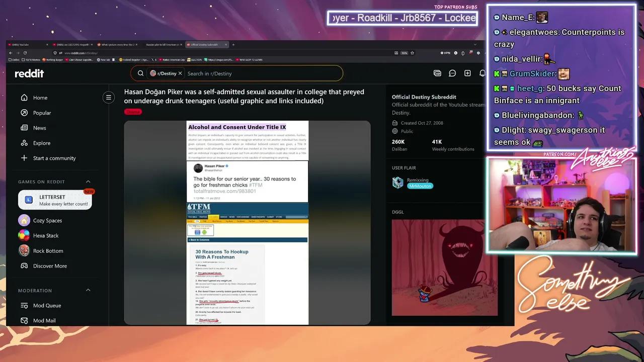The image size is (644, 362).
Task: Click the Created Oct 27, 2008 text
Action: click(x=422, y=123)
